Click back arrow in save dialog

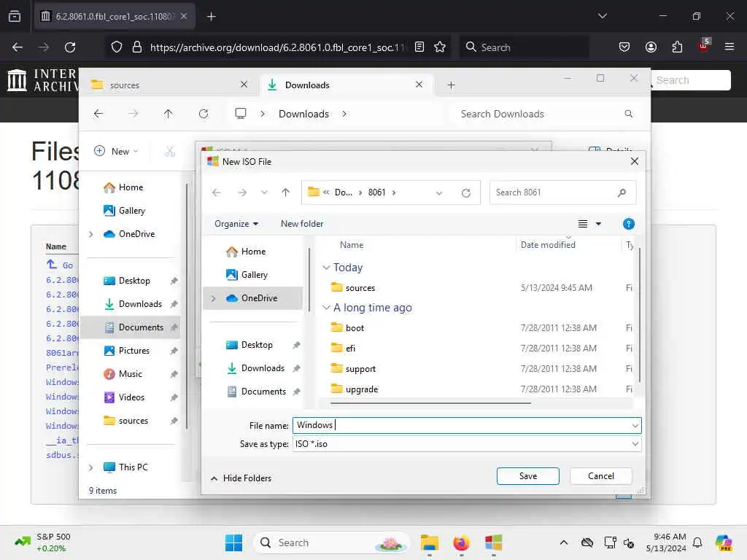(216, 192)
